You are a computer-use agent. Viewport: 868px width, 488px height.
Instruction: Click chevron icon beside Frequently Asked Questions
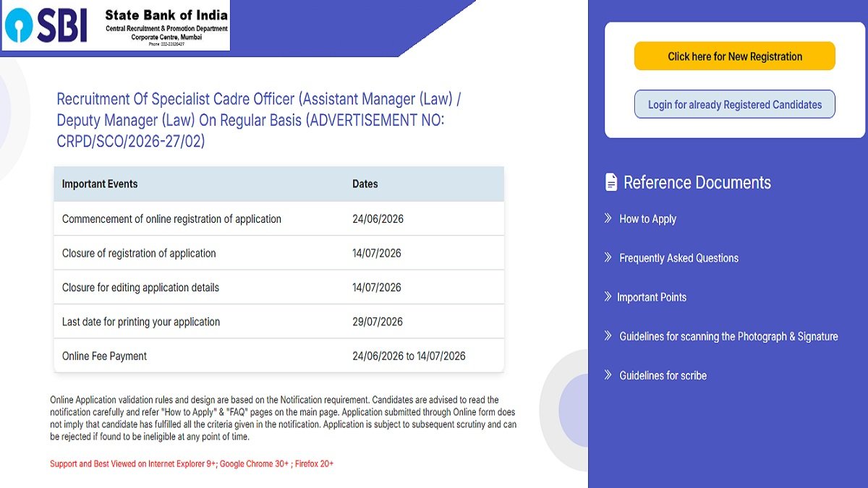pos(608,257)
